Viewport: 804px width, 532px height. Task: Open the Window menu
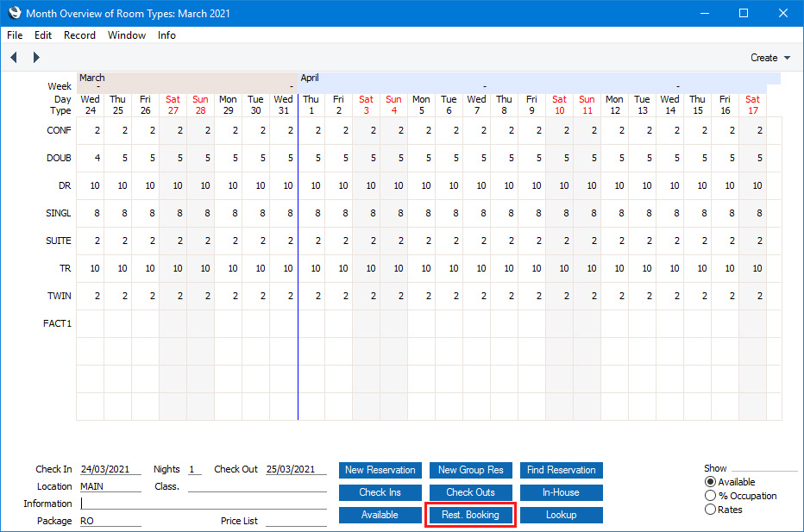127,35
